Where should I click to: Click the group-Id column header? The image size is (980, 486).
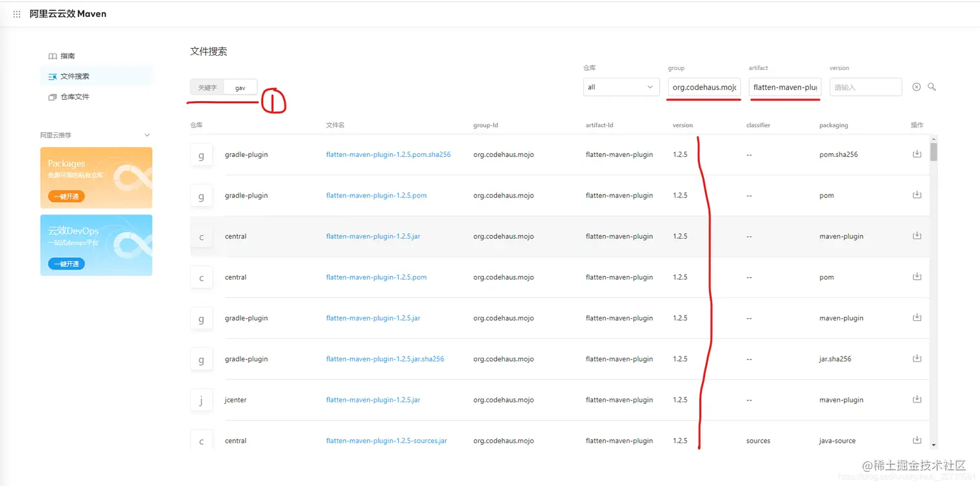[x=485, y=125]
